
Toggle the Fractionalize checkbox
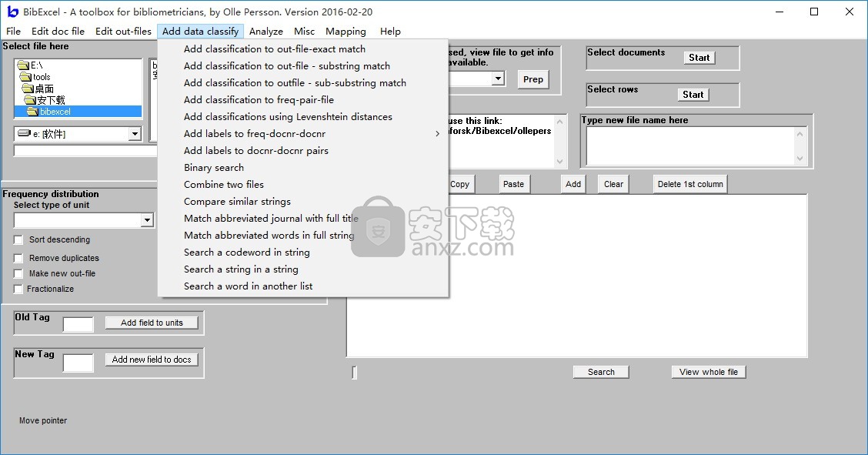[18, 289]
